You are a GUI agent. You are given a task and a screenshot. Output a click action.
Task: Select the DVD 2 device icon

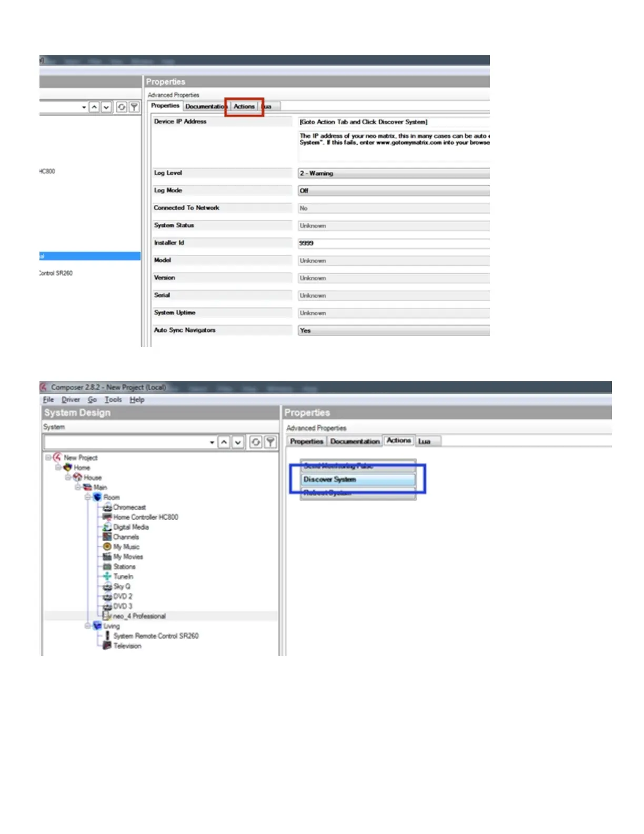(x=107, y=597)
